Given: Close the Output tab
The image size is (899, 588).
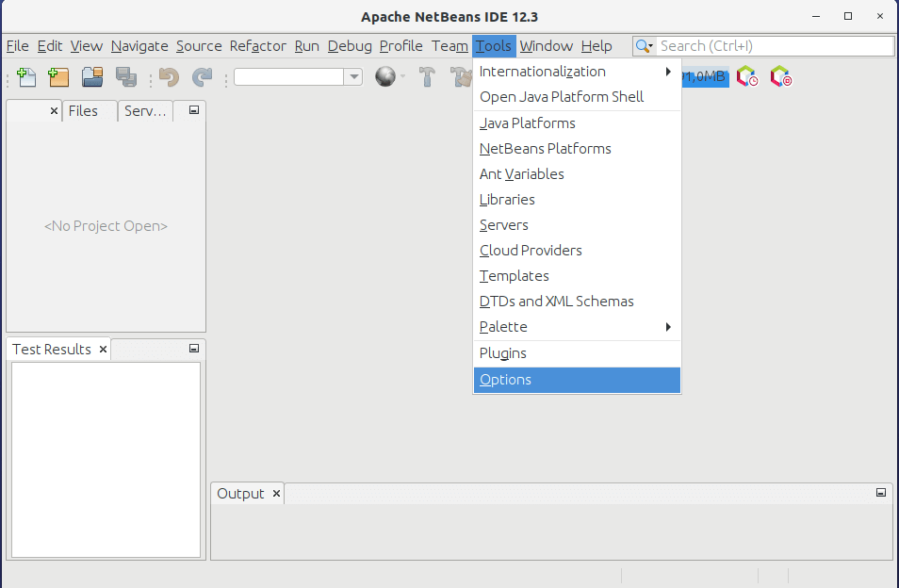Looking at the screenshot, I should coord(276,494).
